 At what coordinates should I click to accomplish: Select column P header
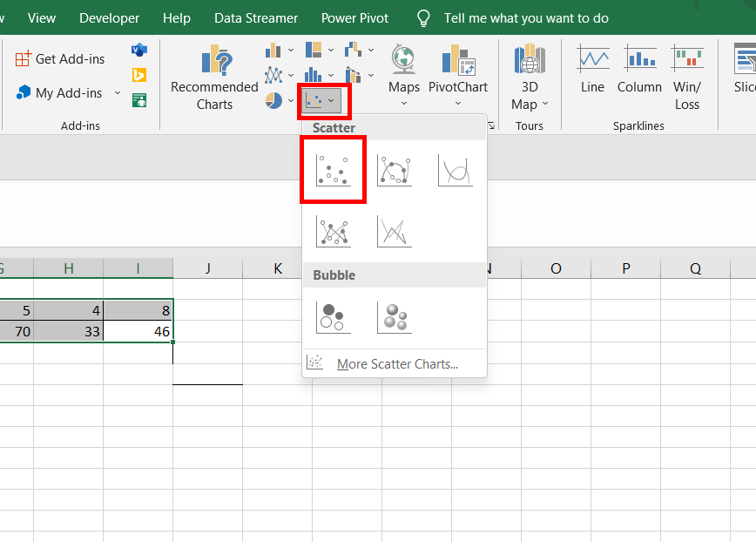pos(626,268)
